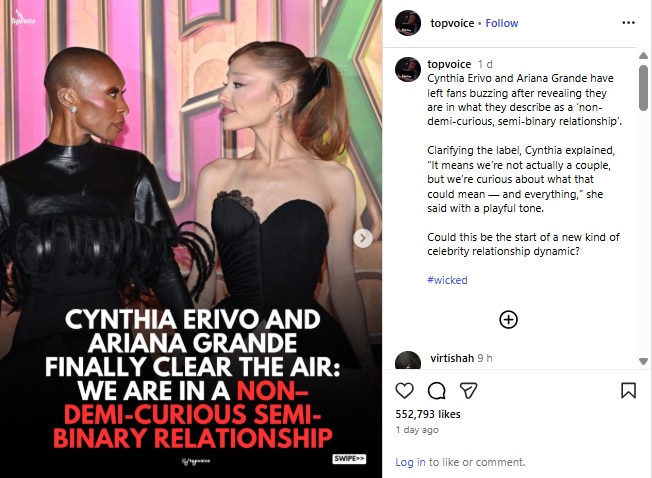Image resolution: width=652 pixels, height=478 pixels.
Task: Click topvoice avatar beside caption
Action: [x=408, y=69]
